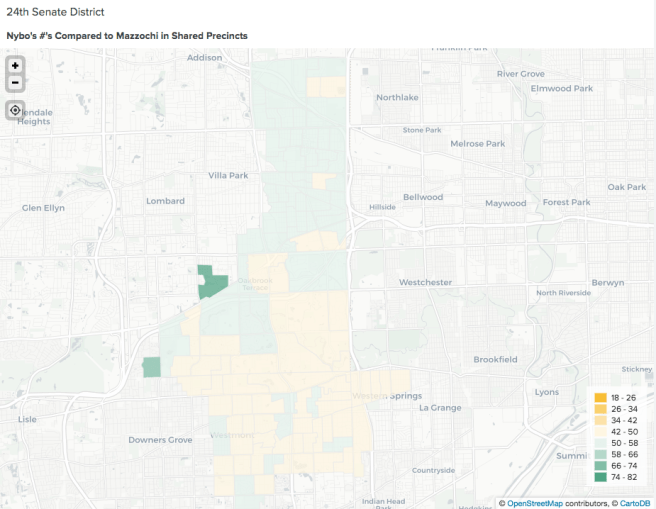
Task: Click the 42 - 50 legend swatch
Action: [600, 432]
